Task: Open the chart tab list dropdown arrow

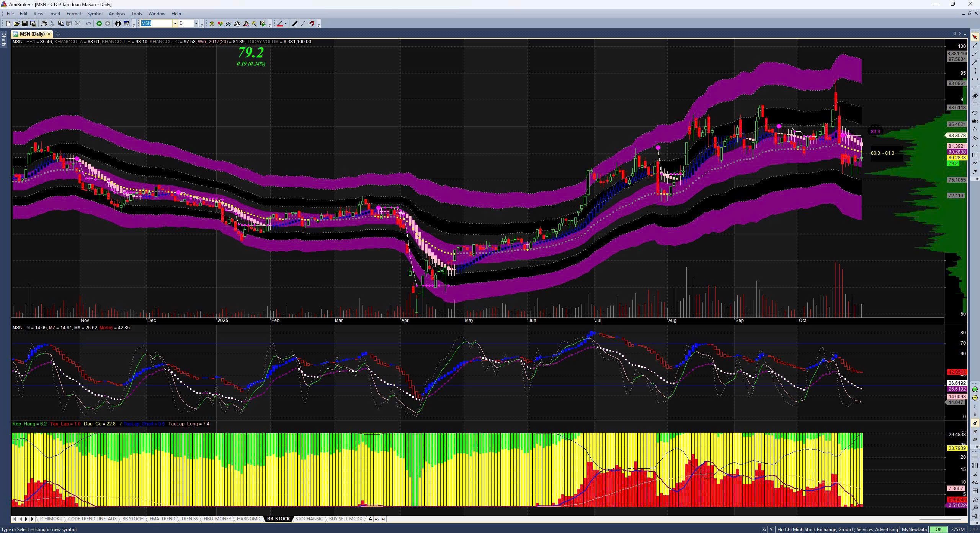Action: tap(964, 34)
